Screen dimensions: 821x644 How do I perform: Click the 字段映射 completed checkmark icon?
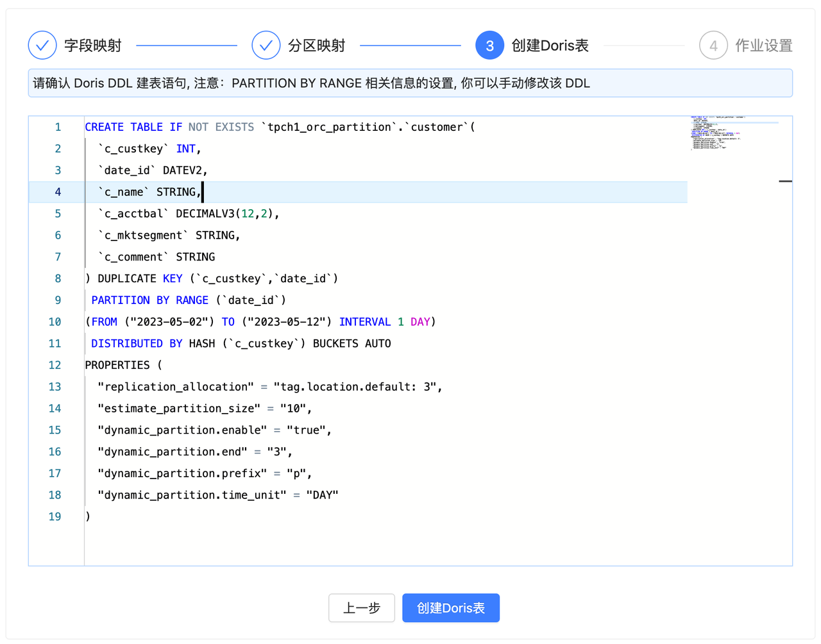point(41,45)
